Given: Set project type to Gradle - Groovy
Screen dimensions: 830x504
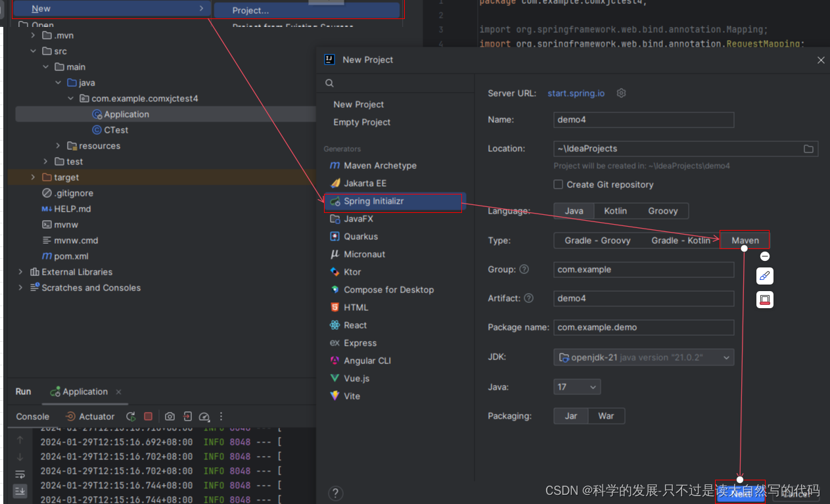Looking at the screenshot, I should 597,241.
